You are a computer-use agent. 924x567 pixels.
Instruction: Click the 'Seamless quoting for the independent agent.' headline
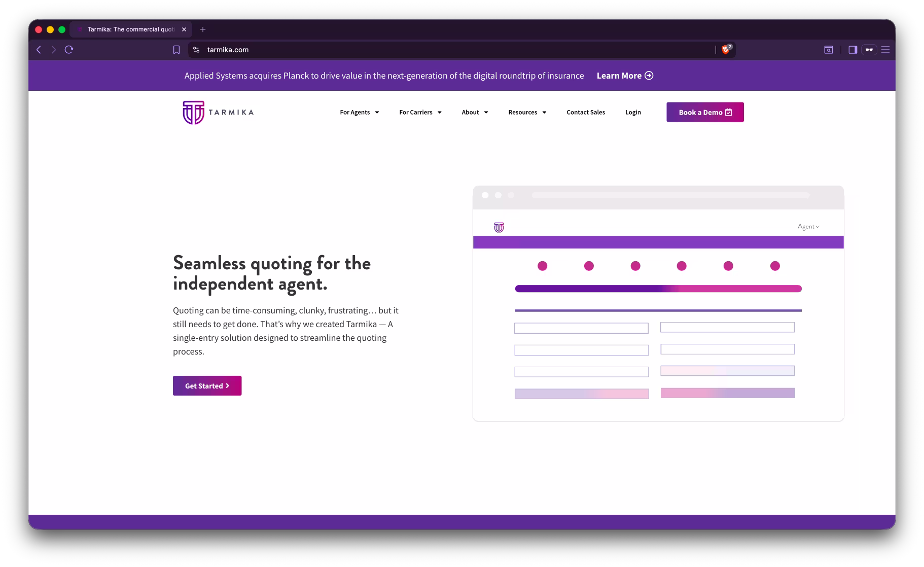click(x=272, y=273)
